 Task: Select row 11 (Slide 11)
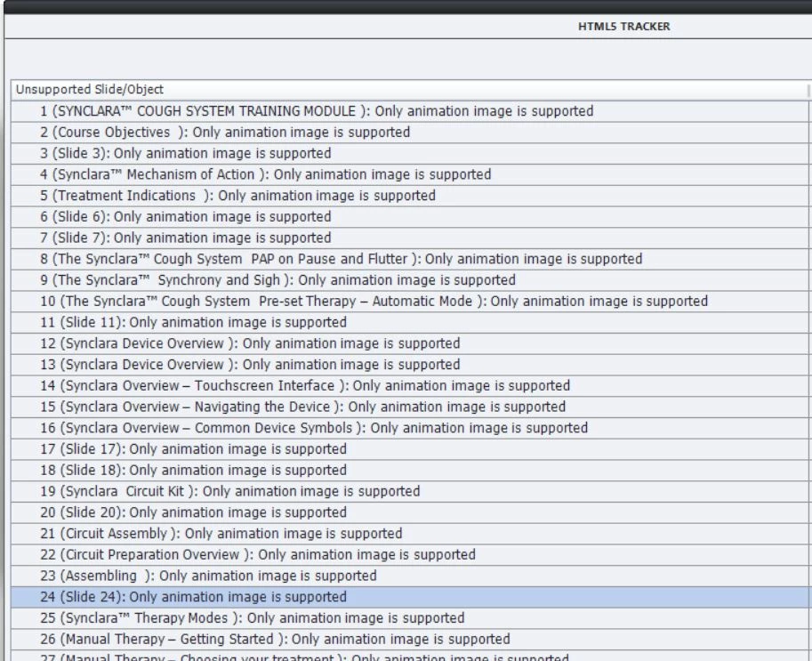click(409, 323)
